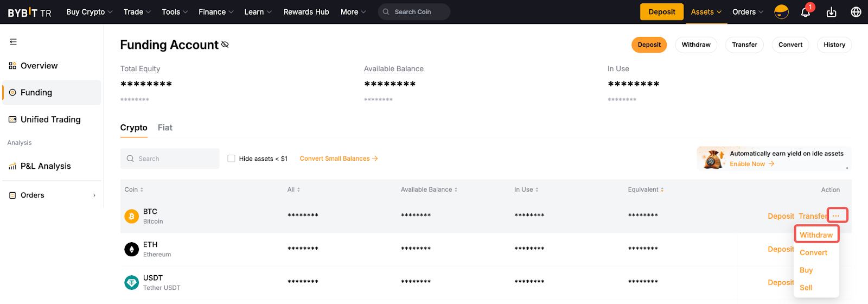Open the Assets dropdown menu
This screenshot has height=304, width=868.
coord(706,12)
